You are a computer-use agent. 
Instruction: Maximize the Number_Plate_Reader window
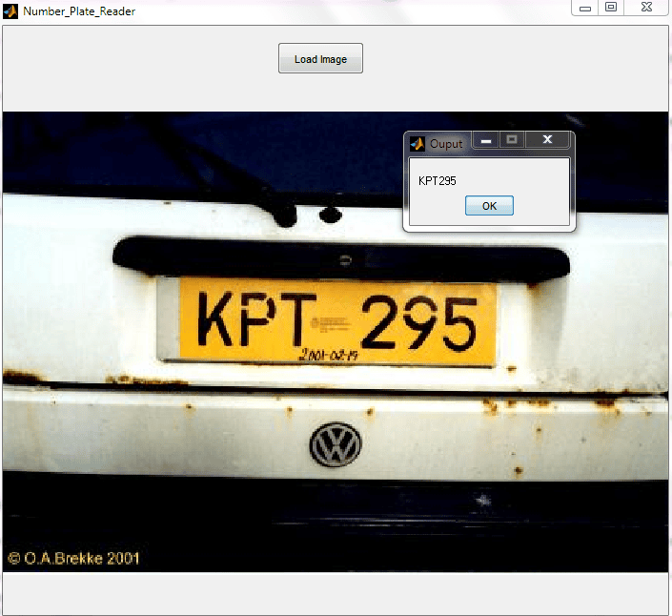(611, 8)
